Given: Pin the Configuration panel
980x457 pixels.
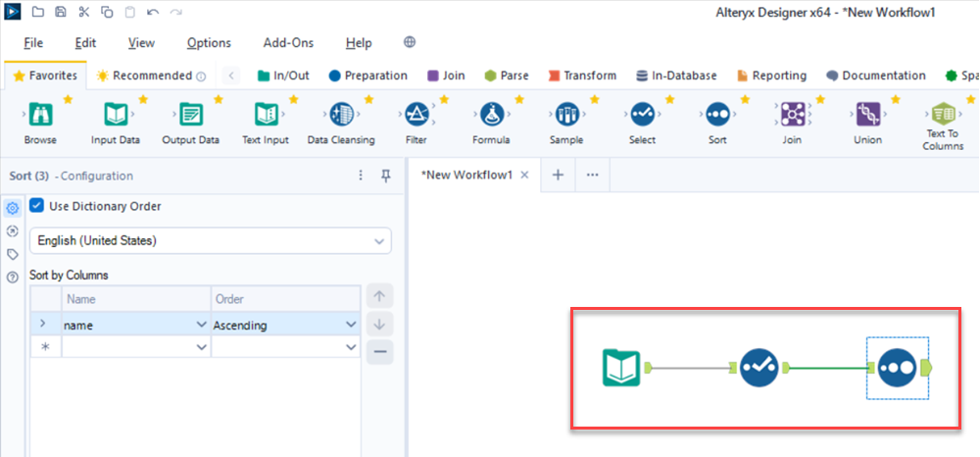Looking at the screenshot, I should pyautogui.click(x=385, y=176).
